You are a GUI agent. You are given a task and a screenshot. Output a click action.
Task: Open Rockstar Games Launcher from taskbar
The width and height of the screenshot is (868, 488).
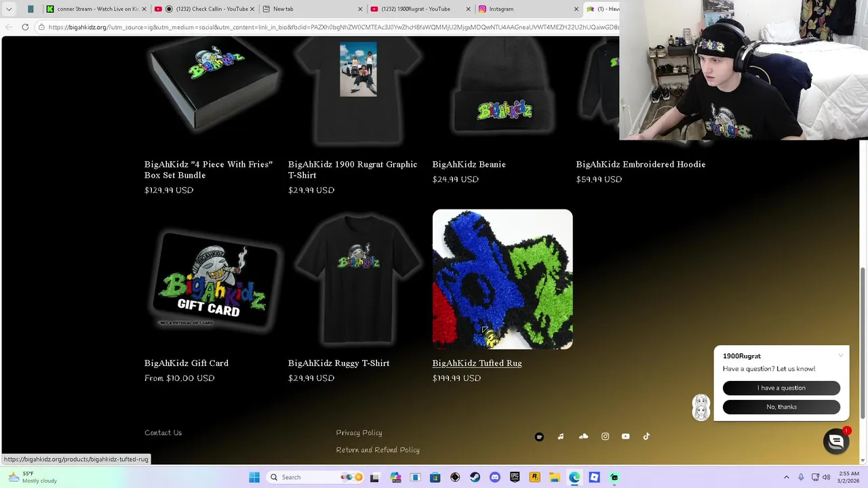[x=534, y=477]
